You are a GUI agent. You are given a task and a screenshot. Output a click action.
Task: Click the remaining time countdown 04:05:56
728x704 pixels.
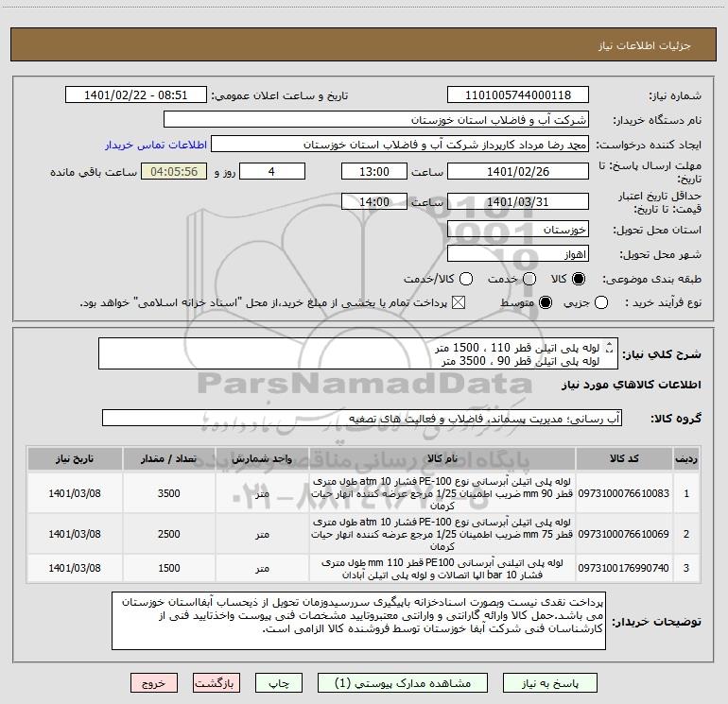pyautogui.click(x=174, y=171)
